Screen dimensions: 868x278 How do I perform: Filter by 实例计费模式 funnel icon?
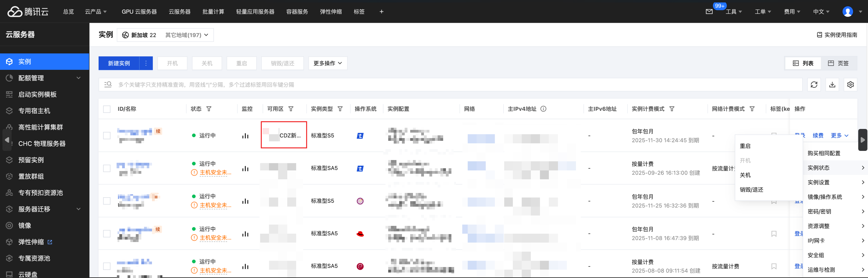click(x=672, y=109)
